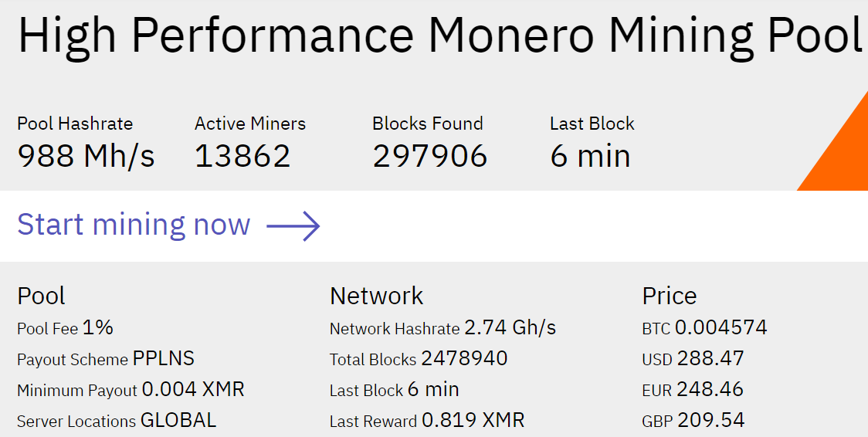Select the Payout Scheme PPLNS entry
The image size is (868, 437).
(106, 359)
